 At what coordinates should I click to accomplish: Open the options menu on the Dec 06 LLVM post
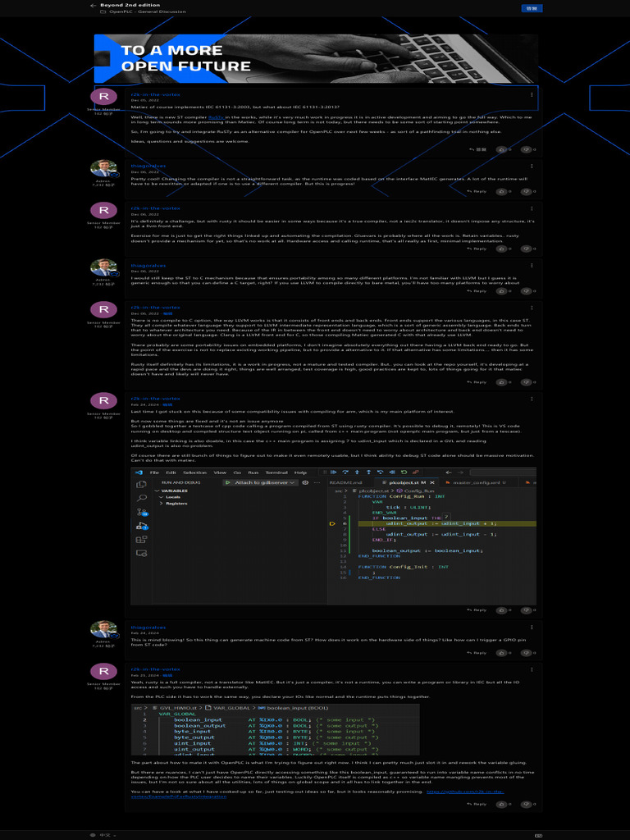[x=532, y=308]
